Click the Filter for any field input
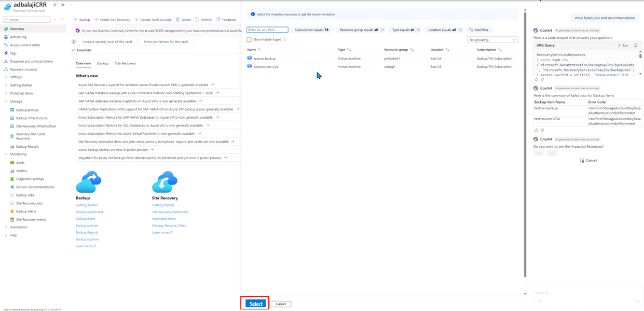The image size is (644, 311). click(267, 30)
